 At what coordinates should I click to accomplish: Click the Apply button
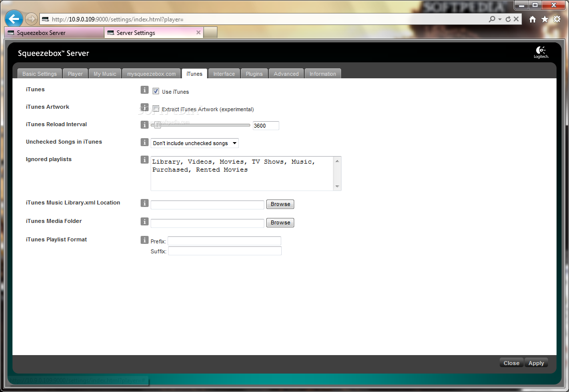click(536, 363)
